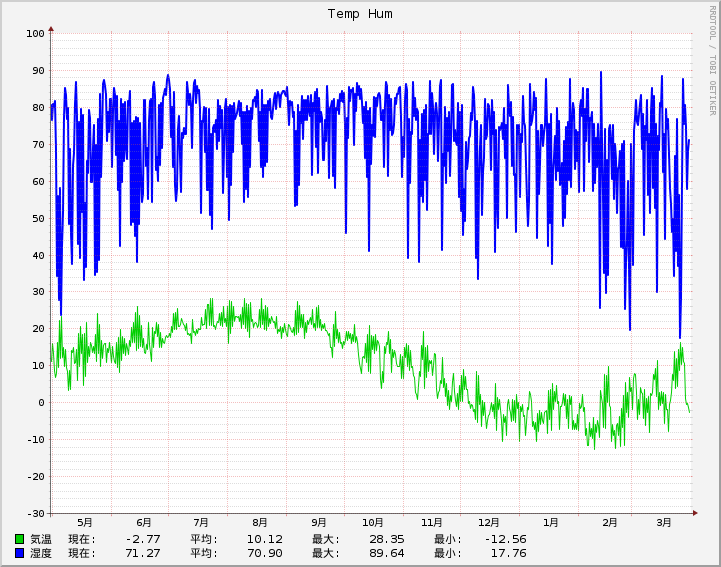Click the maximum humidity value 89.64
Image resolution: width=721 pixels, height=567 pixels.
tap(387, 553)
